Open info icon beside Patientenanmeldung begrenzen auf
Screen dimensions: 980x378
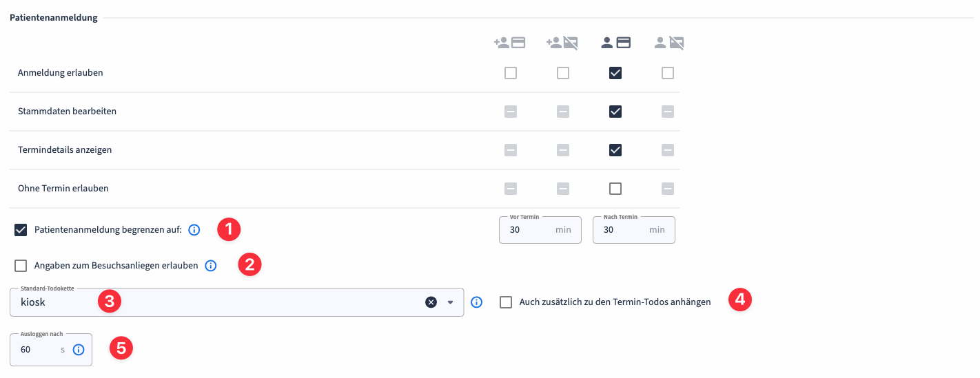194,230
